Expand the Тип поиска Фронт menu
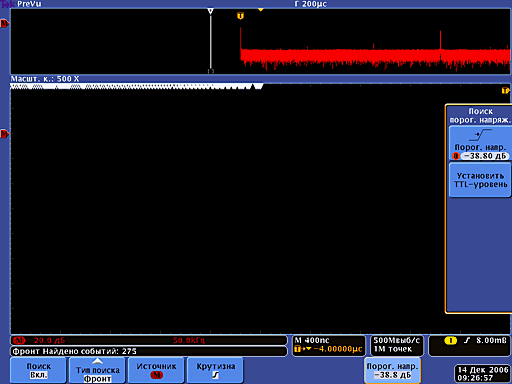 (97, 370)
